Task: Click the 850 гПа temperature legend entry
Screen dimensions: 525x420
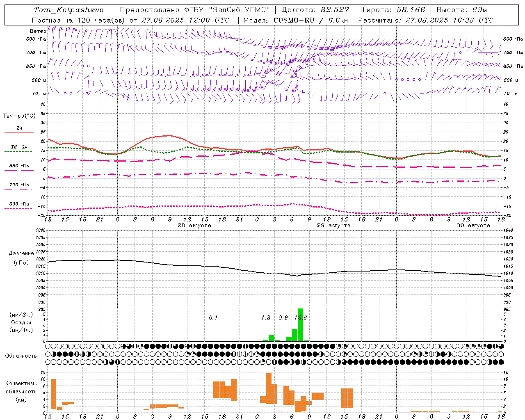Action: click(19, 166)
